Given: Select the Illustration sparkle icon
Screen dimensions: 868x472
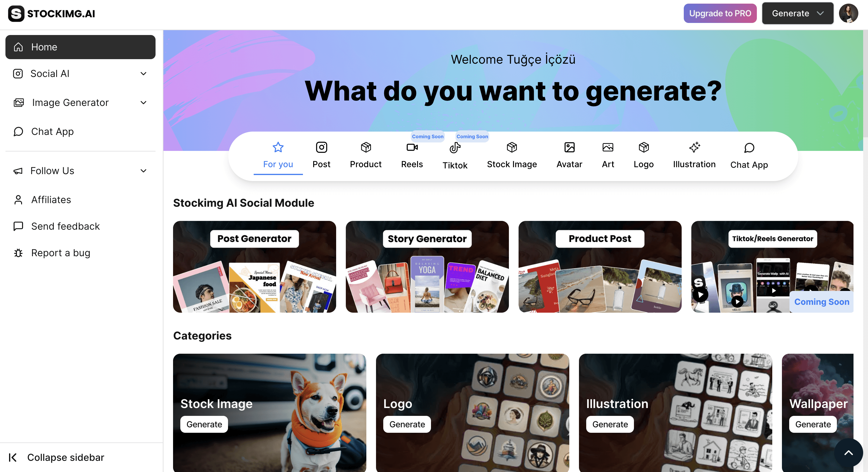Looking at the screenshot, I should [x=694, y=147].
